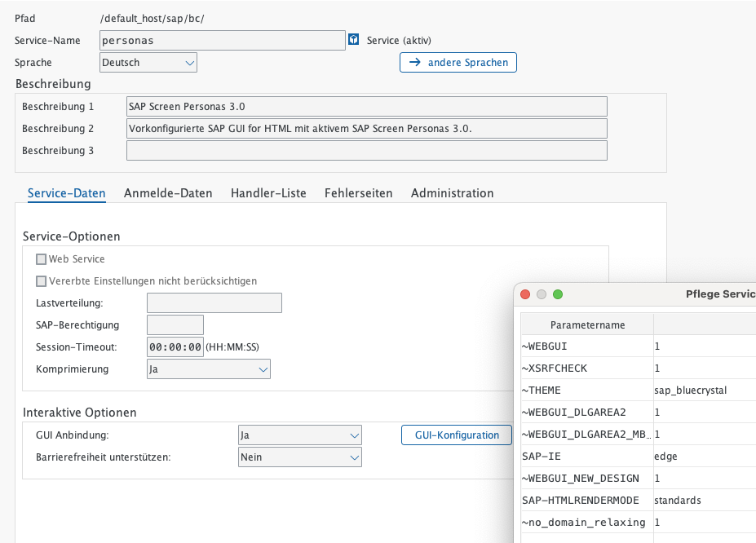Viewport: 756px width, 543px height.
Task: Focus the Beschreibung 3 text field
Action: (366, 151)
